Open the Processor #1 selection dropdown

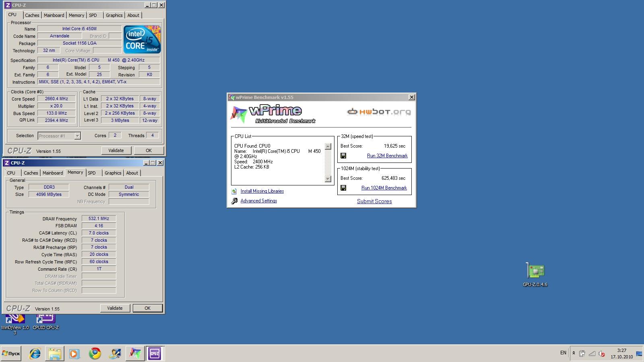59,136
